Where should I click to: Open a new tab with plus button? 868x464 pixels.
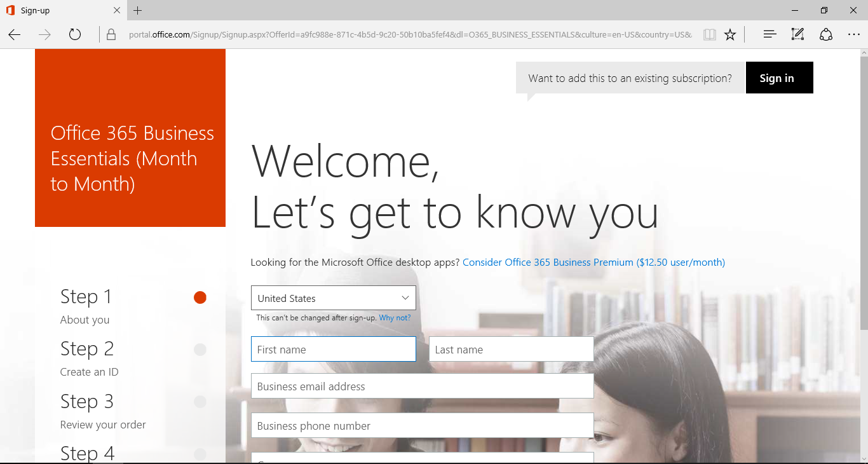138,10
